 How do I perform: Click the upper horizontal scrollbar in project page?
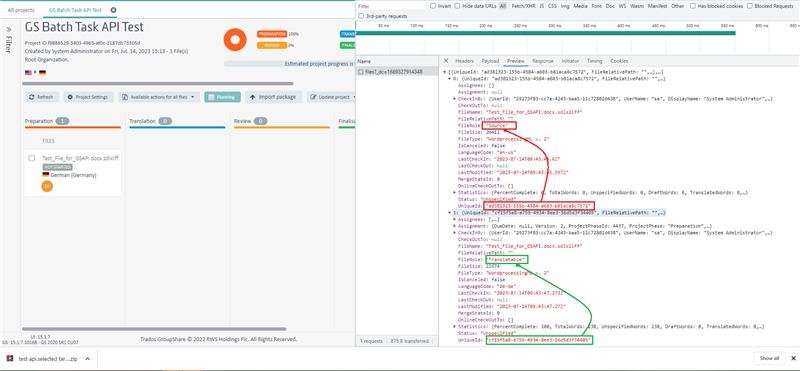coord(159,83)
